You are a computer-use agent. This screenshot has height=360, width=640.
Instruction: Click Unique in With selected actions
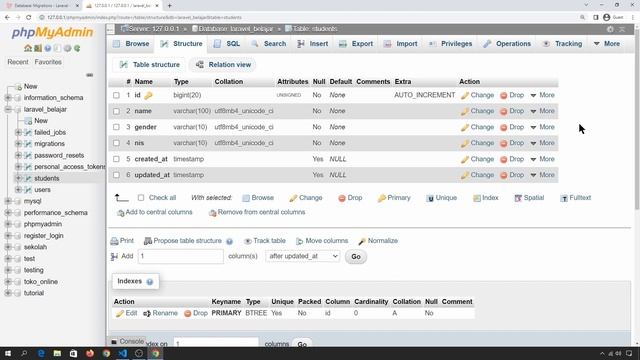pyautogui.click(x=442, y=198)
